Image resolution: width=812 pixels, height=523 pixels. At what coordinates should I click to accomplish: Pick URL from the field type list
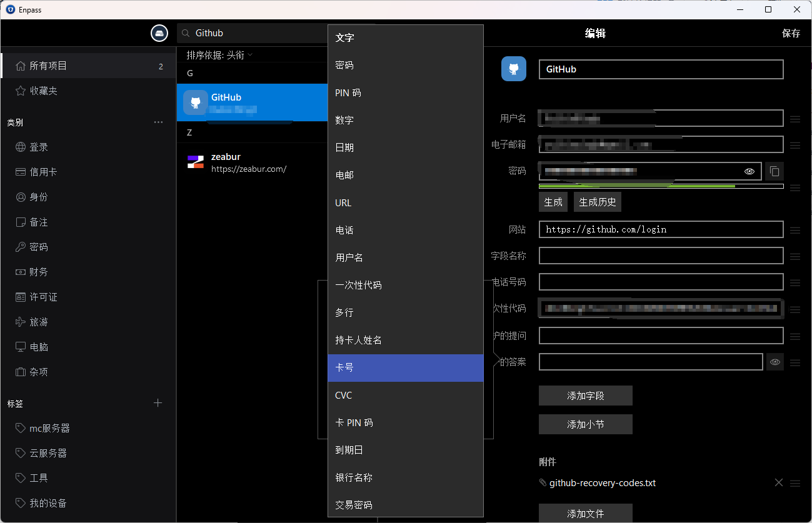406,202
